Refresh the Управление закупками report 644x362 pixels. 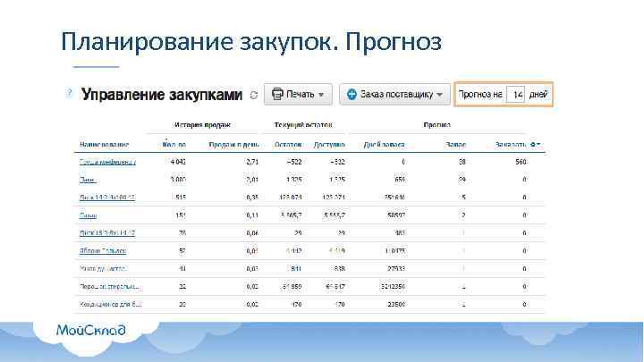(x=254, y=95)
